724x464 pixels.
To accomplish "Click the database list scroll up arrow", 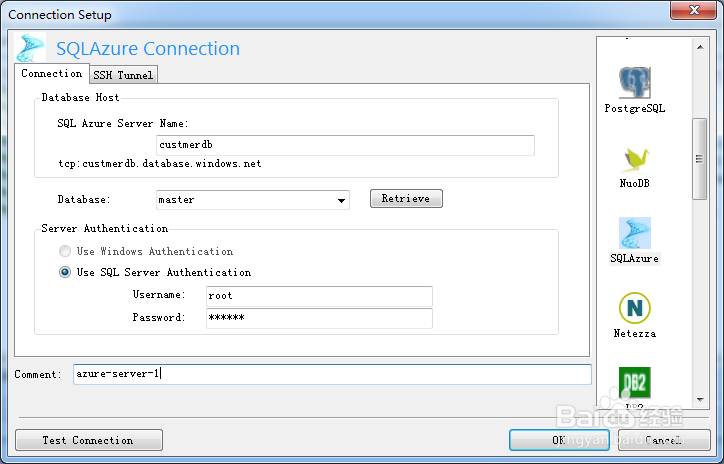I will [700, 47].
